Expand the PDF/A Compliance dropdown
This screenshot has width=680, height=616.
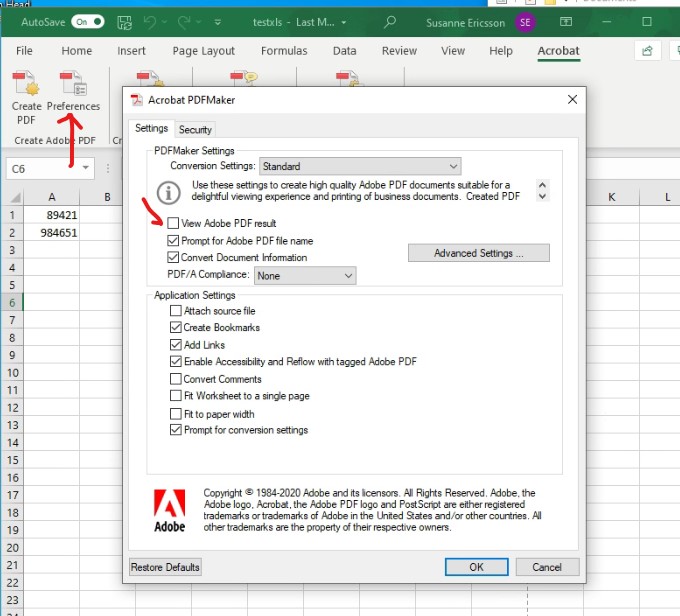[x=305, y=275]
